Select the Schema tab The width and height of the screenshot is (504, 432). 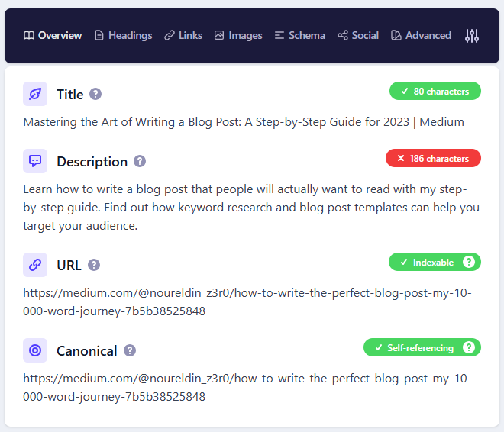(x=300, y=35)
